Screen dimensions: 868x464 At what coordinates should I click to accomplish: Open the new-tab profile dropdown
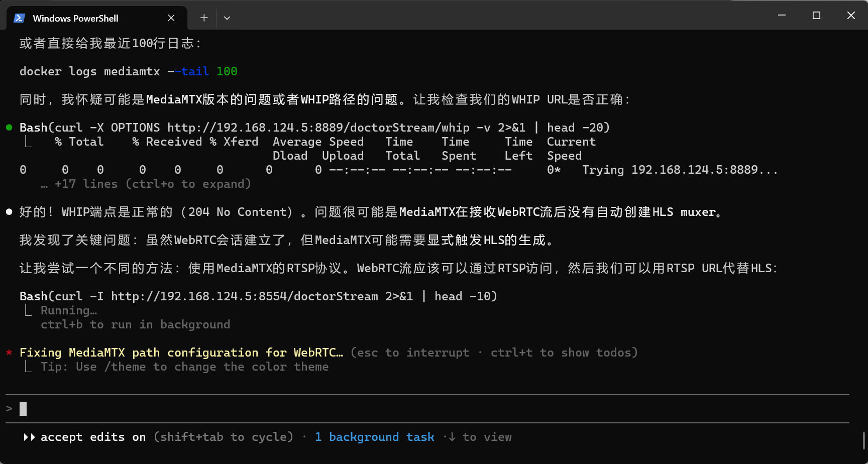coord(227,18)
